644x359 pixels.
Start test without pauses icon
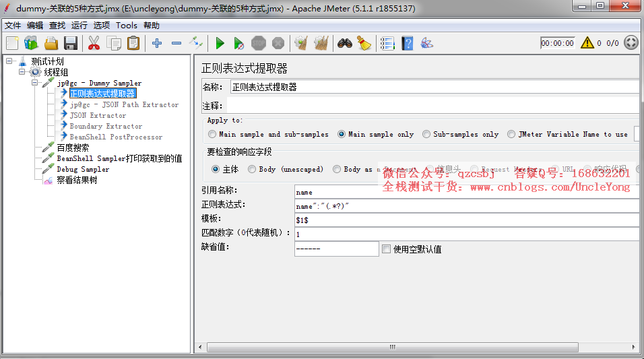tap(239, 43)
